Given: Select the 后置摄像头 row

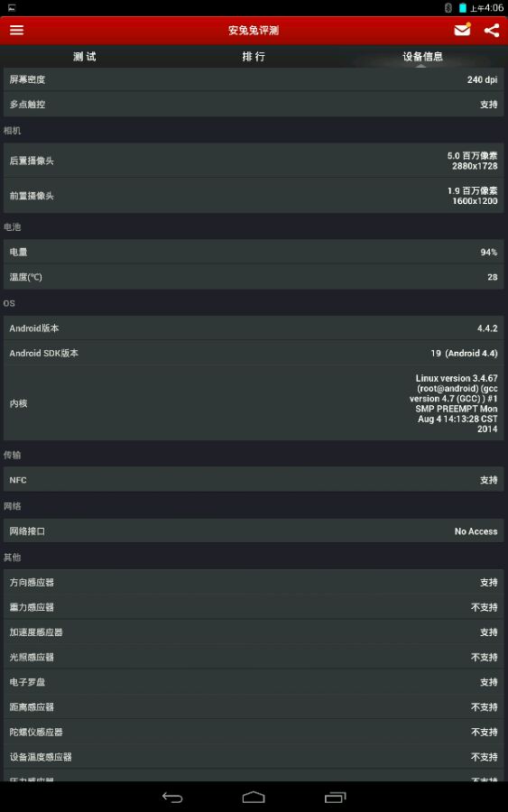Looking at the screenshot, I should click(x=254, y=161).
